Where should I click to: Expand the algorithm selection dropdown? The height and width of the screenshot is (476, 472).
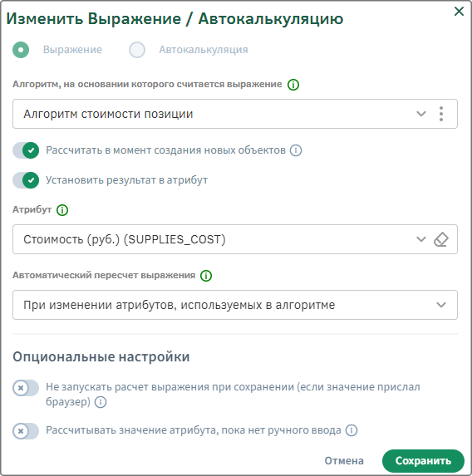coord(421,114)
